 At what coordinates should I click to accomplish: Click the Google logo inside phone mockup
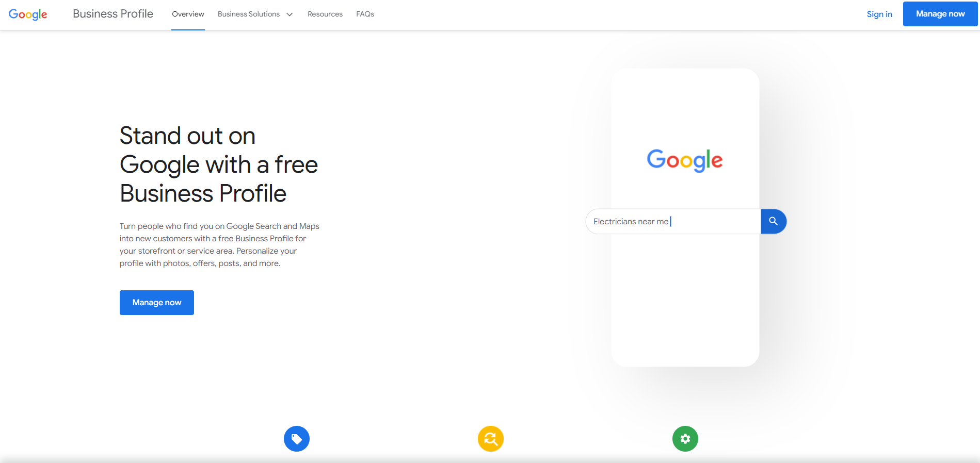point(685,160)
